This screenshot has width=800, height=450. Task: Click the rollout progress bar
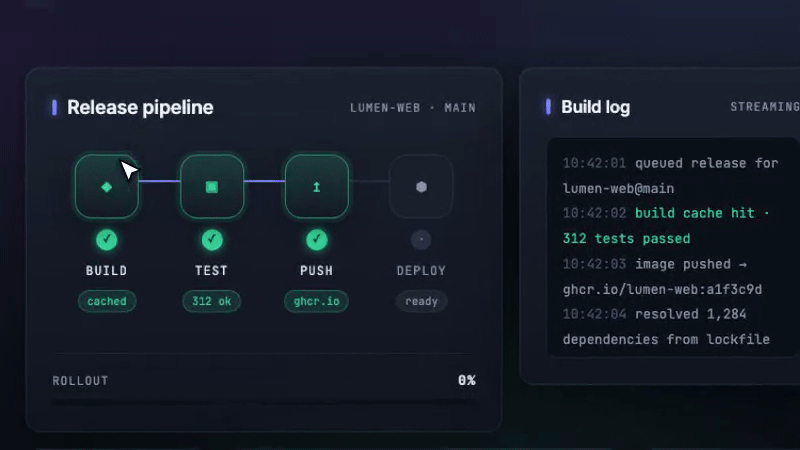[x=264, y=402]
